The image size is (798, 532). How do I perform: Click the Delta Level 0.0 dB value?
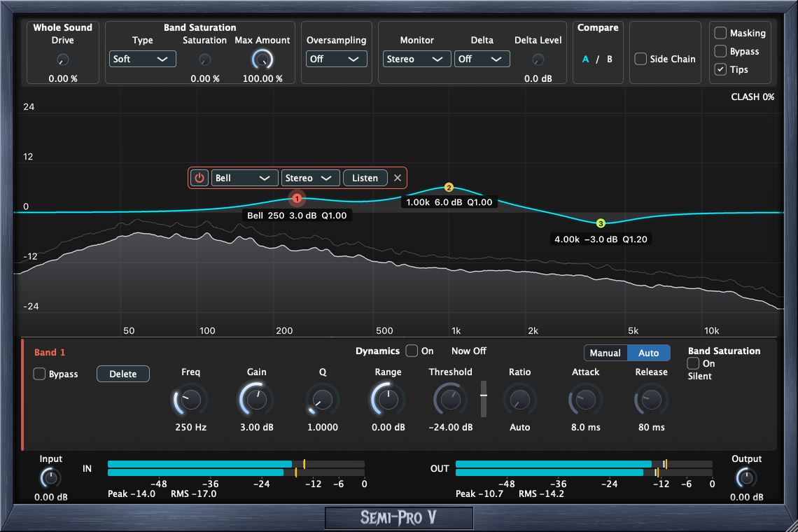click(538, 79)
